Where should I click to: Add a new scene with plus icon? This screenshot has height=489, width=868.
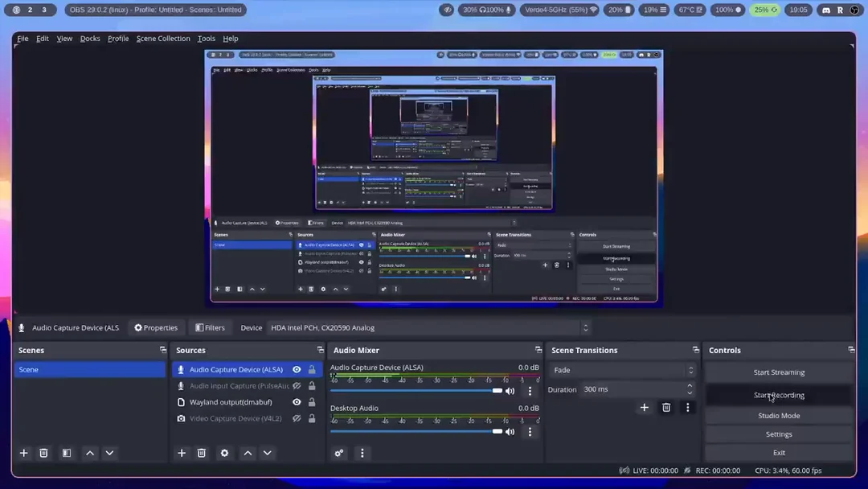click(x=24, y=453)
